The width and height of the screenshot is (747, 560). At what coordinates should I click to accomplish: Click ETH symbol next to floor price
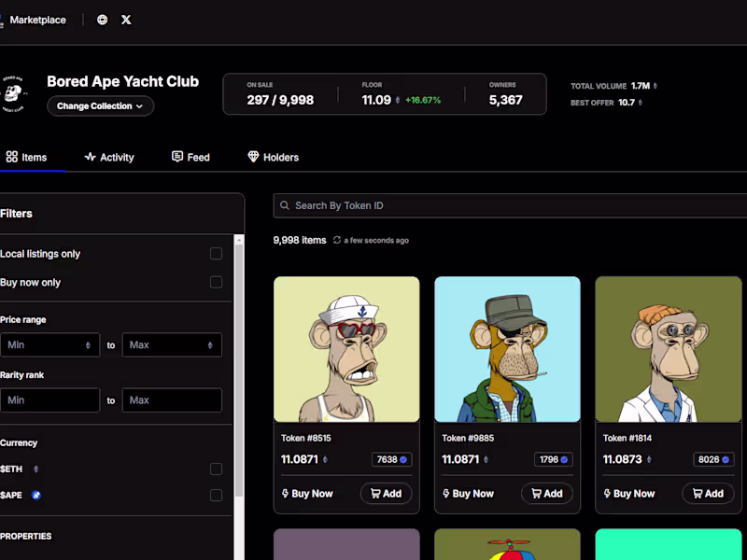398,100
